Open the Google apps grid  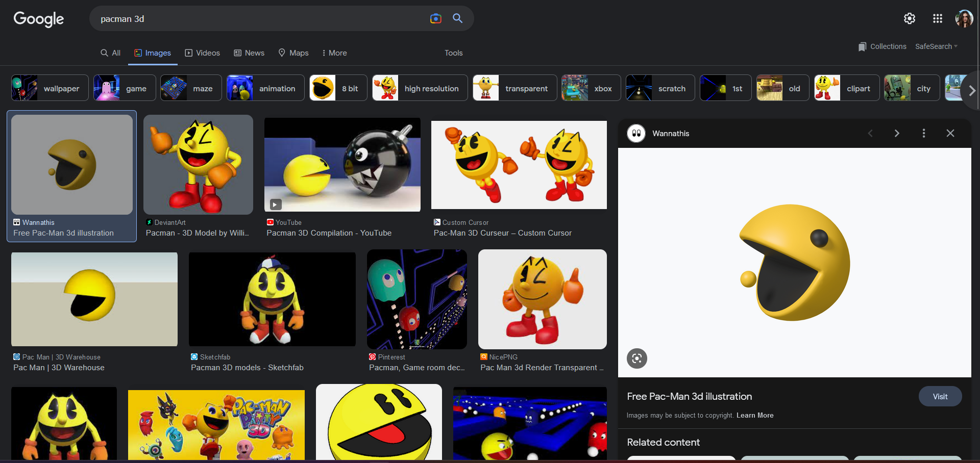[x=938, y=18]
